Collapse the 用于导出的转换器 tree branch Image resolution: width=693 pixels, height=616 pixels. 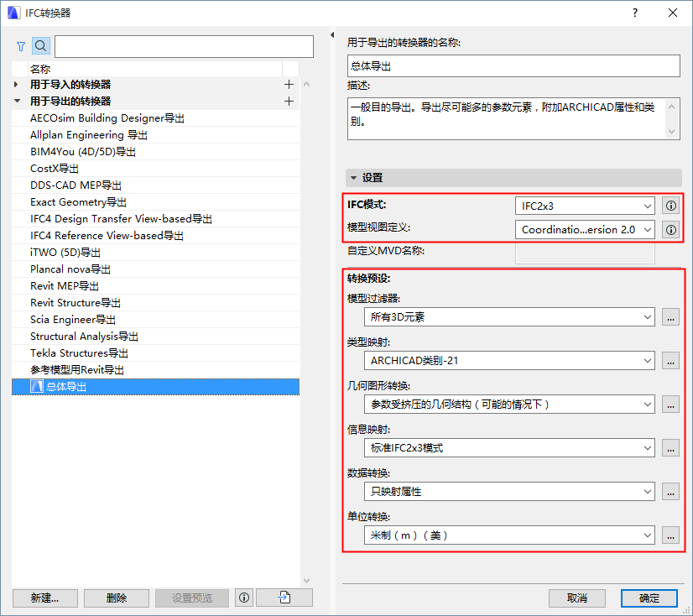click(18, 101)
